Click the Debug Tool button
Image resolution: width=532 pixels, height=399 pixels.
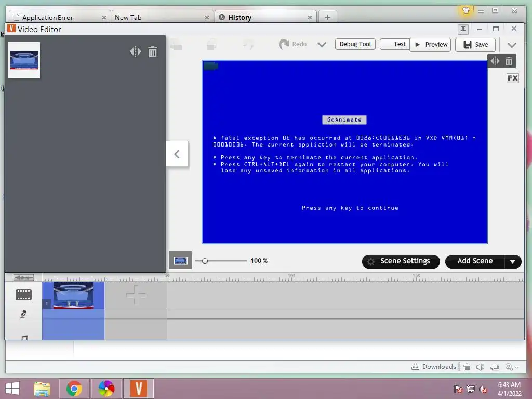[355, 44]
